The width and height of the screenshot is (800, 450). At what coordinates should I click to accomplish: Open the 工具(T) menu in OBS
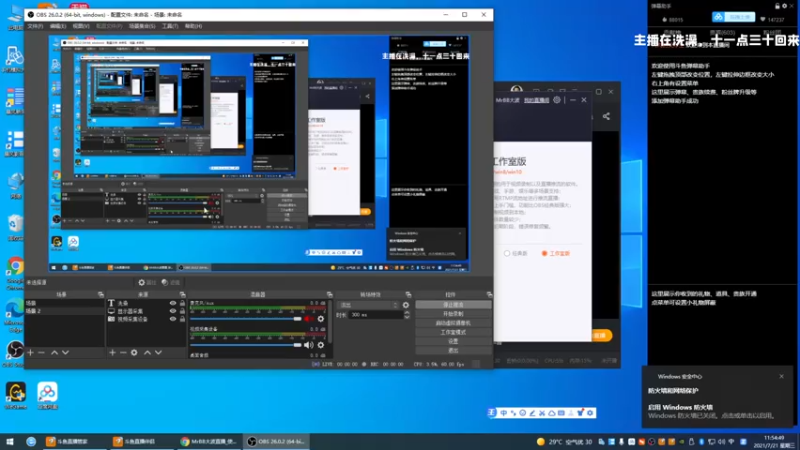[170, 26]
